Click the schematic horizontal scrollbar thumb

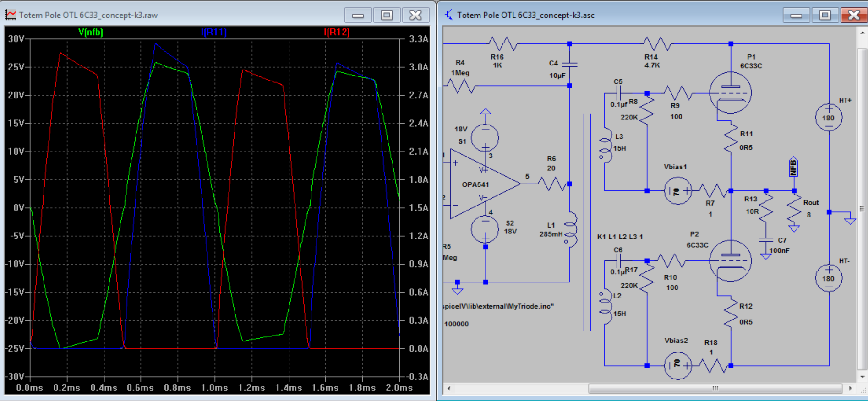tap(715, 388)
